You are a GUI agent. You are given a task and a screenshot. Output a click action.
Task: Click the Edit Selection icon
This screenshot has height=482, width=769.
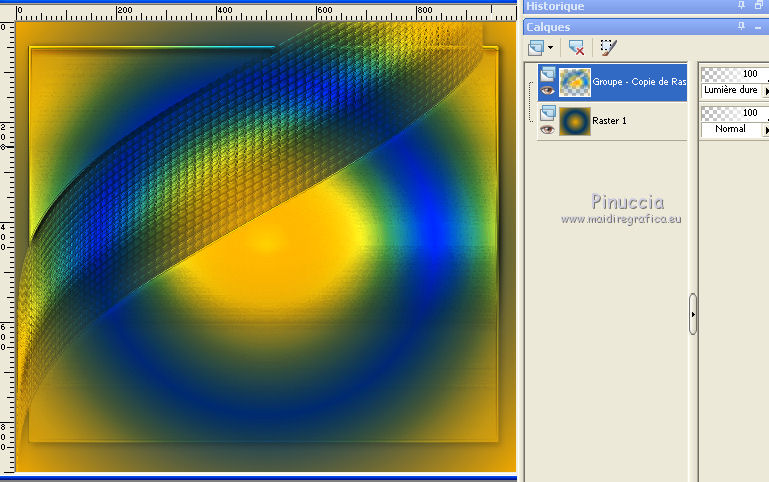pyautogui.click(x=608, y=48)
